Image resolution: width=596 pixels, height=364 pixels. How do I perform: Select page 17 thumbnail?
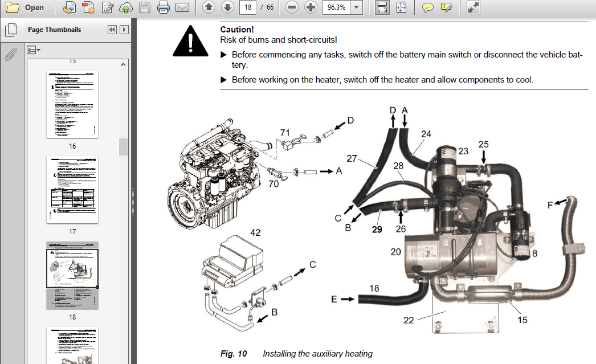(72, 190)
